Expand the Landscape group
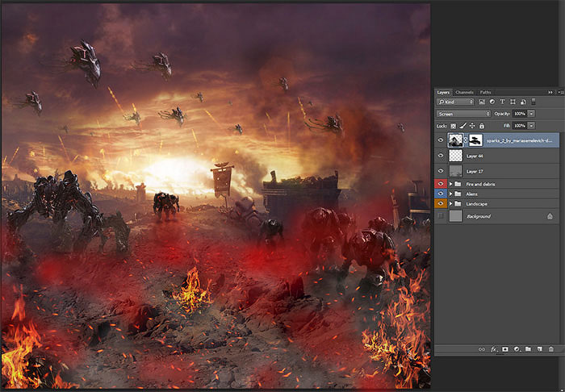 (450, 204)
